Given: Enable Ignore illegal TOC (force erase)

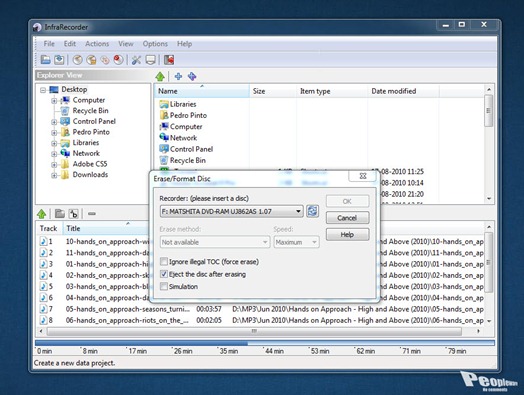Looking at the screenshot, I should click(164, 262).
